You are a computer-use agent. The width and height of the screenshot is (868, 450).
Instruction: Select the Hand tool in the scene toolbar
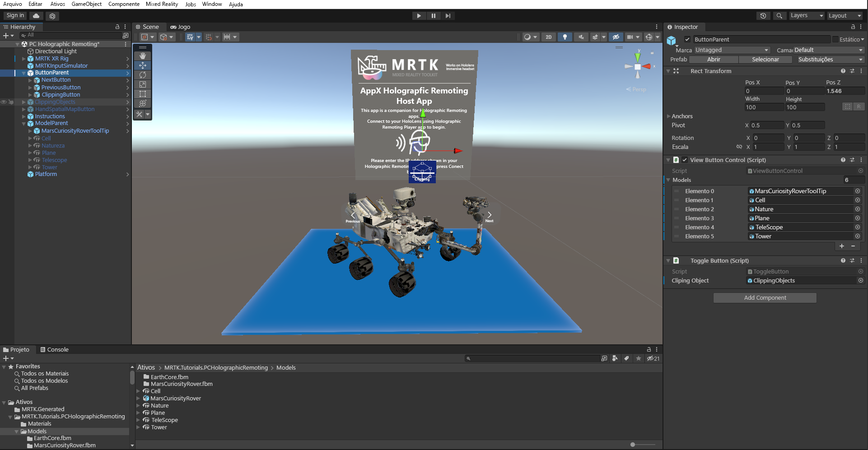(x=142, y=56)
